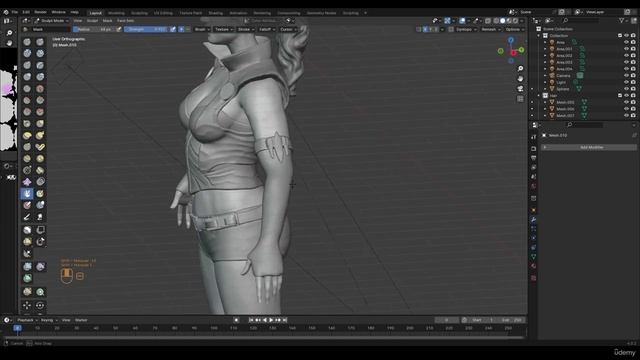Screen dimensions: 640x360
Task: Open the Texture dropdown in the header
Action: pyautogui.click(x=224, y=29)
